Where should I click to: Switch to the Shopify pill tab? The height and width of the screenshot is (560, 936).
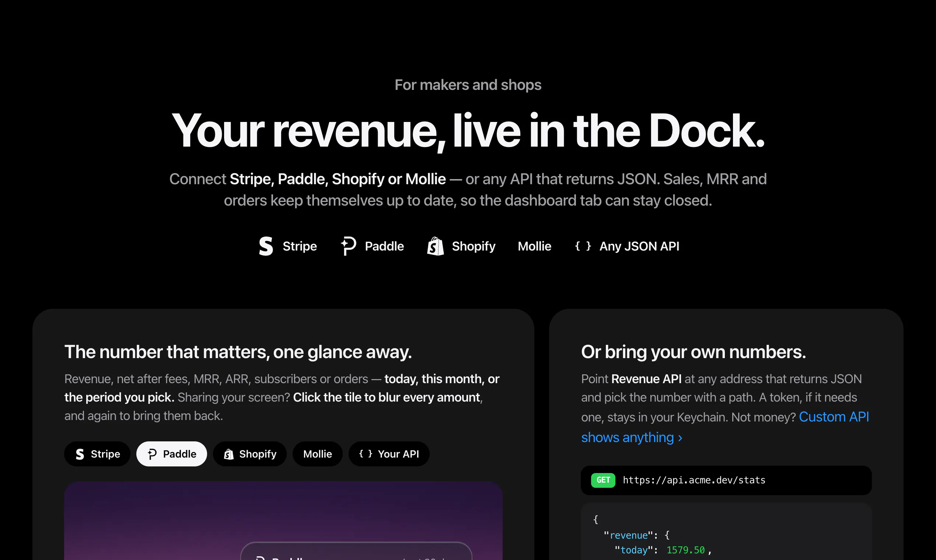pos(250,454)
